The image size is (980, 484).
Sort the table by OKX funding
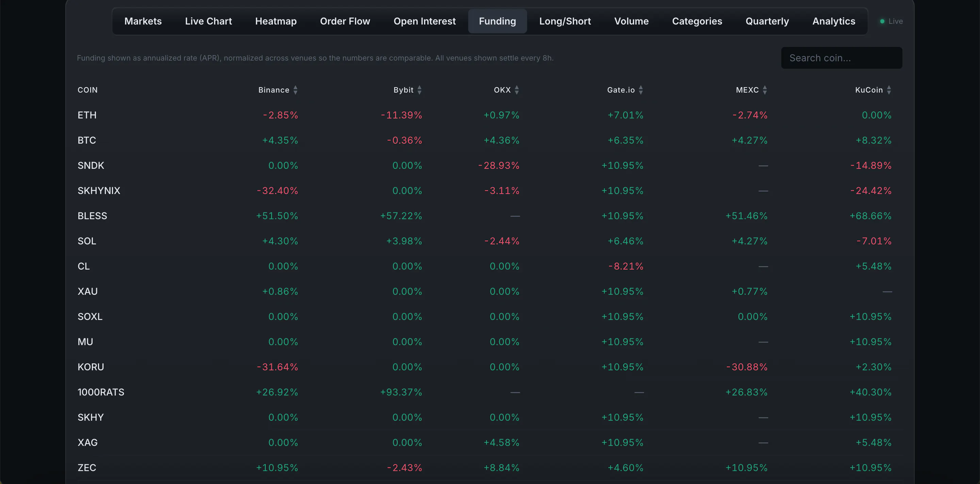pos(506,90)
